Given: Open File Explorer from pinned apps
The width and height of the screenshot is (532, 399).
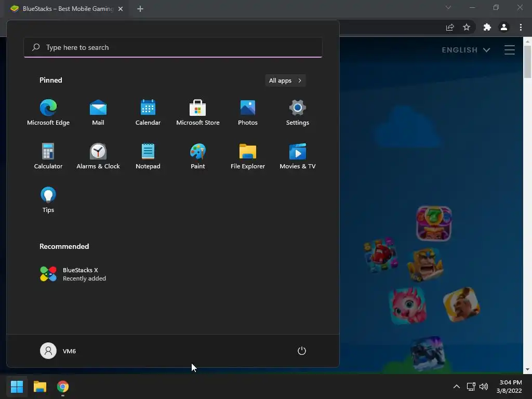Looking at the screenshot, I should 248,156.
